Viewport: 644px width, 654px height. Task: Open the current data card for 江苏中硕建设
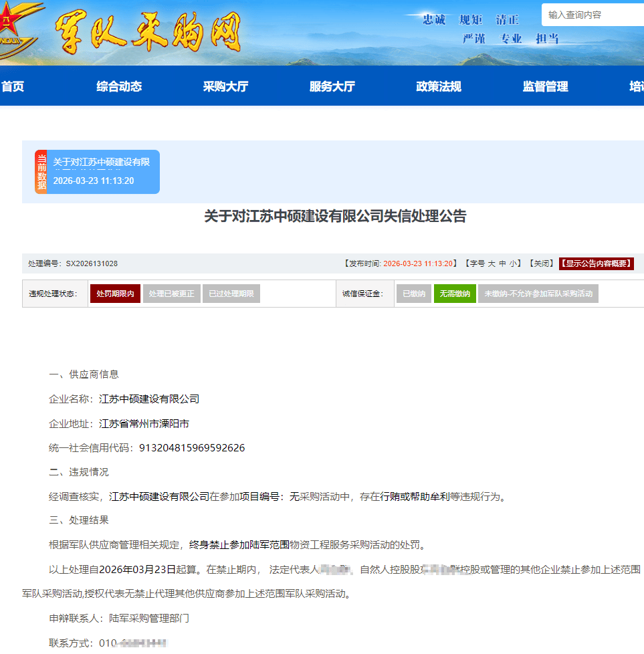coord(101,172)
